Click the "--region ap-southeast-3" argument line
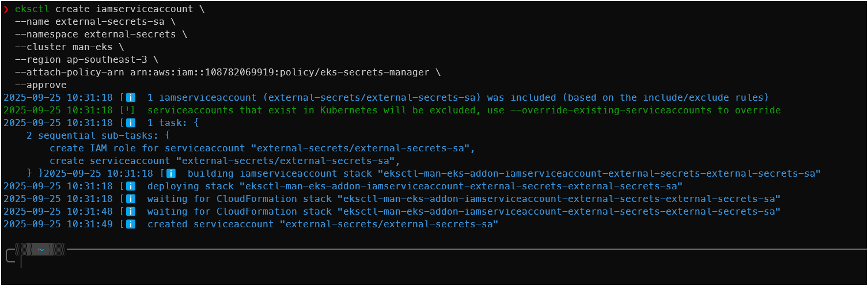This screenshot has width=868, height=286. point(84,60)
